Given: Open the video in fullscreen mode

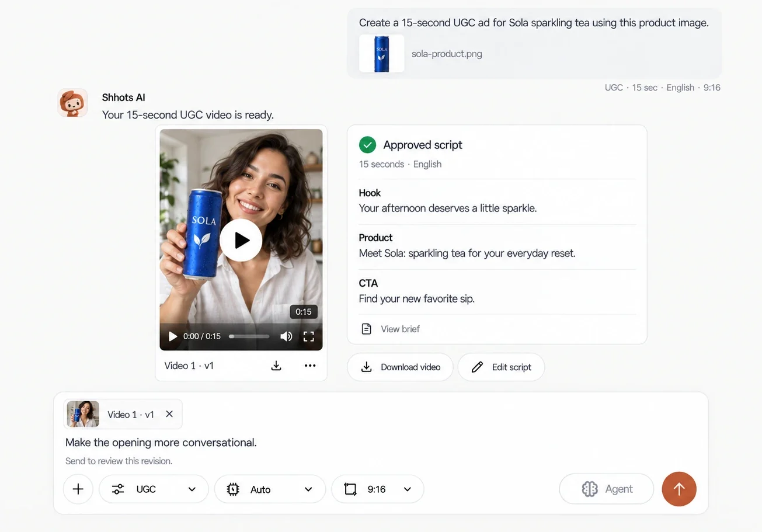Looking at the screenshot, I should pos(309,336).
